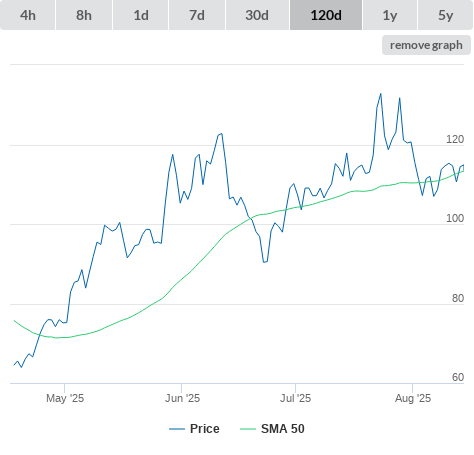This screenshot has height=455, width=474.
Task: Toggle the Price series legend
Action: click(x=204, y=429)
